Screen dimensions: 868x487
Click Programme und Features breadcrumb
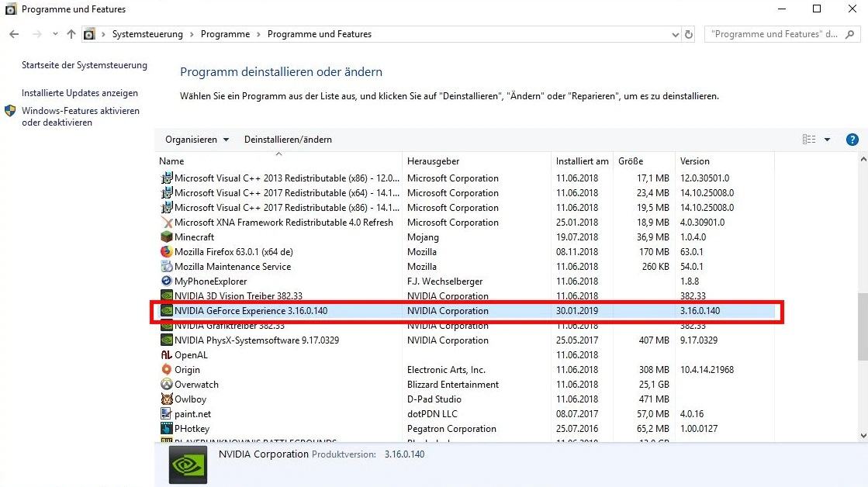pos(320,34)
